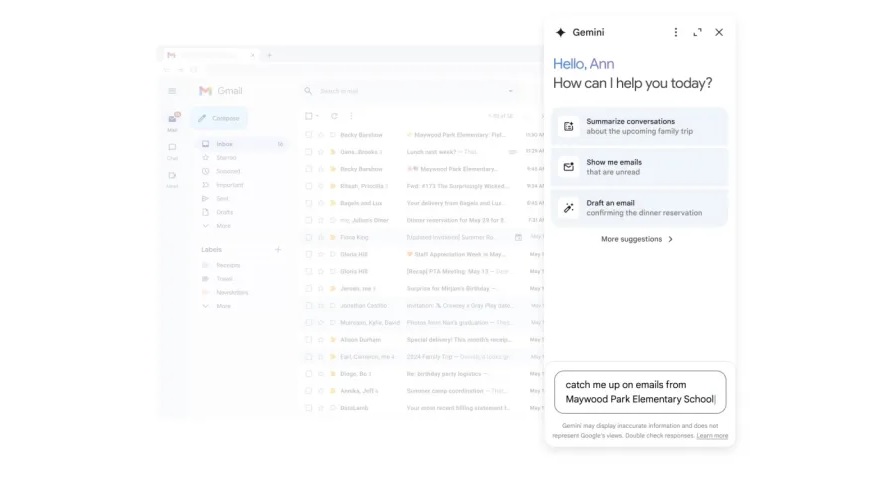Select checkbox for Alison Durham email
The image size is (895, 477).
pos(309,339)
